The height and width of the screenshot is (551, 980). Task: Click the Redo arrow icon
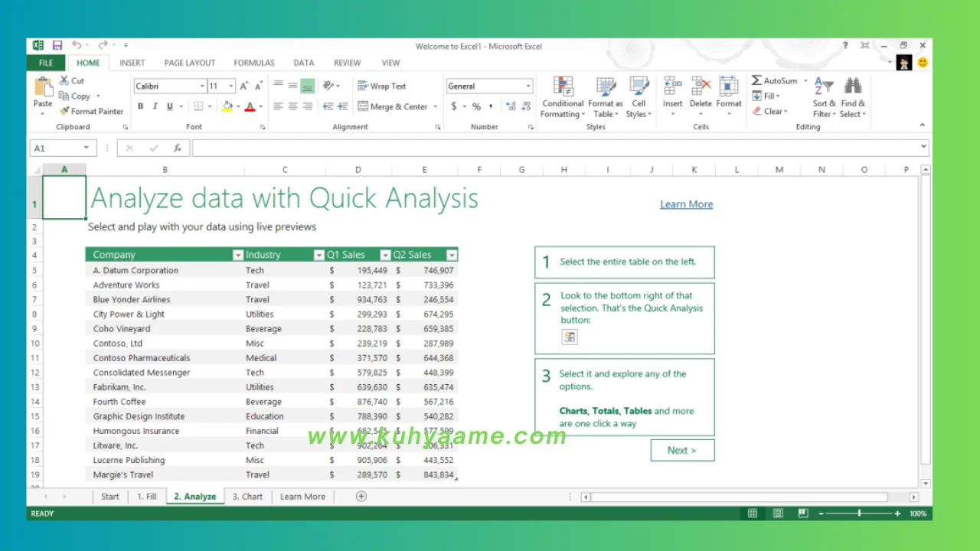point(102,46)
